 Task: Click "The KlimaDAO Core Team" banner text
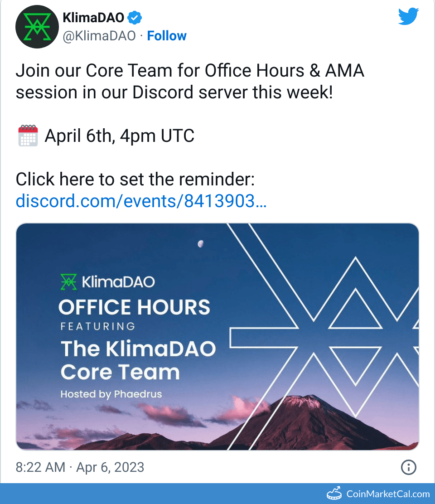(138, 360)
